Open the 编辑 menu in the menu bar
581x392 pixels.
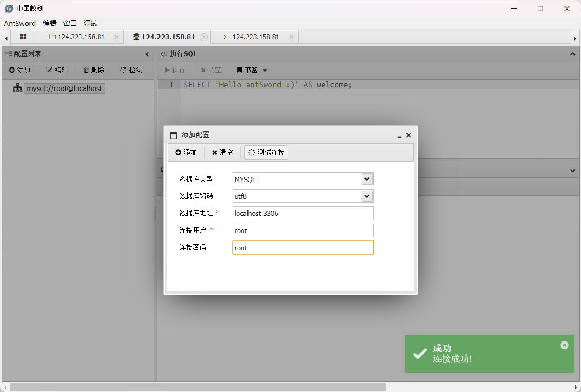click(x=50, y=24)
